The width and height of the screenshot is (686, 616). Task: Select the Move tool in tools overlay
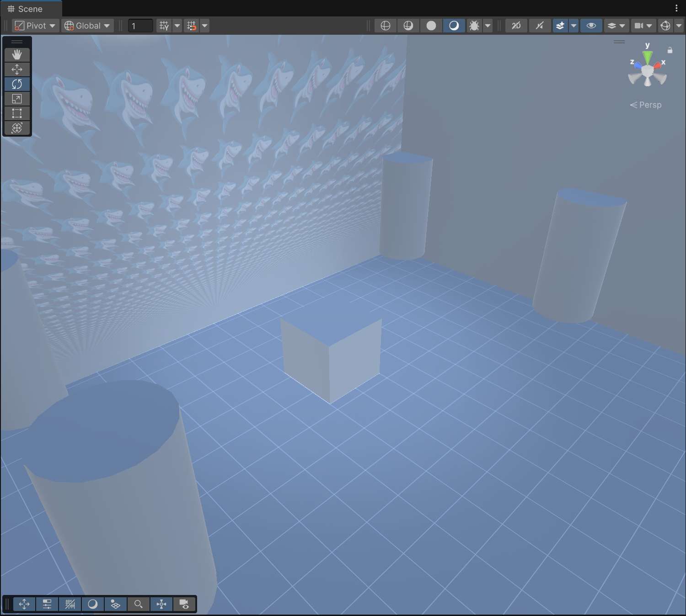[x=17, y=69]
